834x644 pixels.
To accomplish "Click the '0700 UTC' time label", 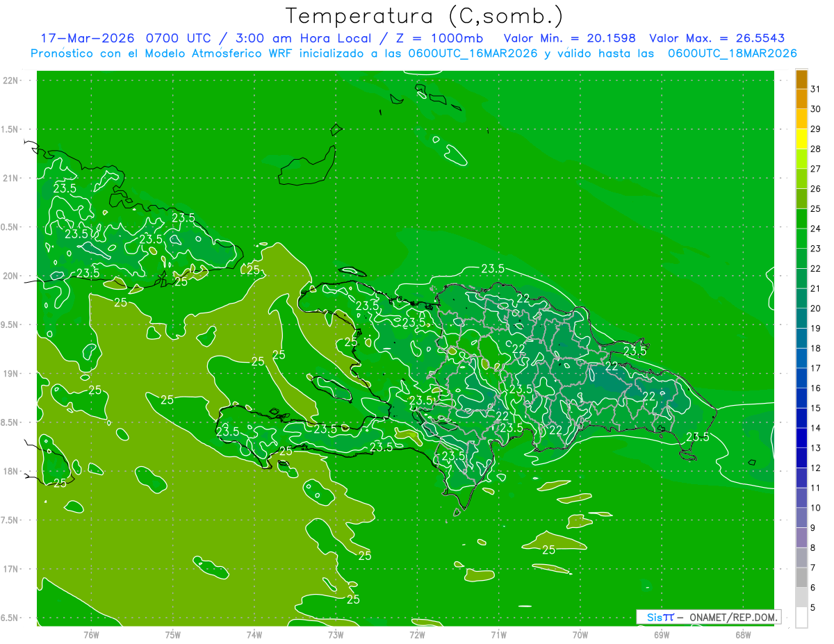I will pos(178,38).
